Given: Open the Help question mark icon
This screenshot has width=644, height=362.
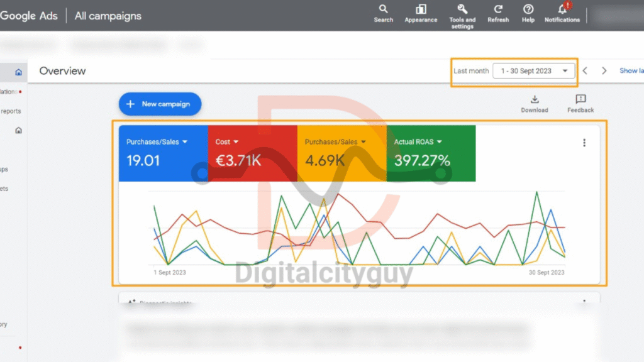Looking at the screenshot, I should coord(528,9).
